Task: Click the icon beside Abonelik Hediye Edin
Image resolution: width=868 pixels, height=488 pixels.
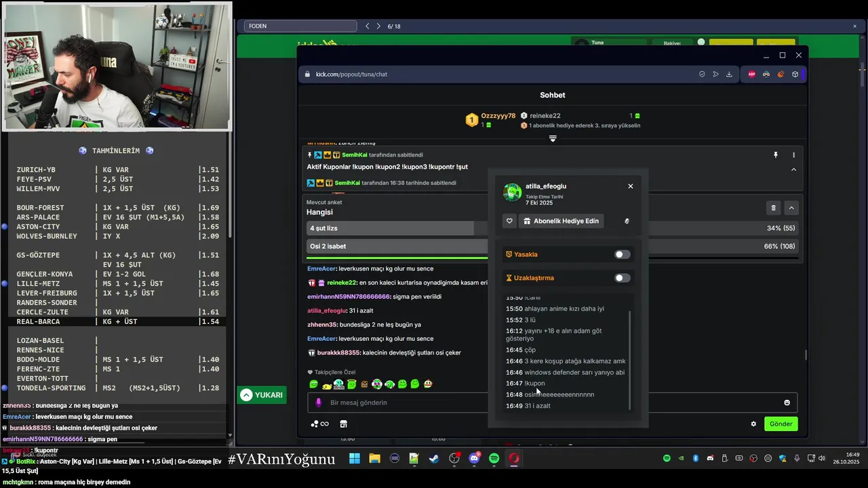Action: [x=627, y=221]
